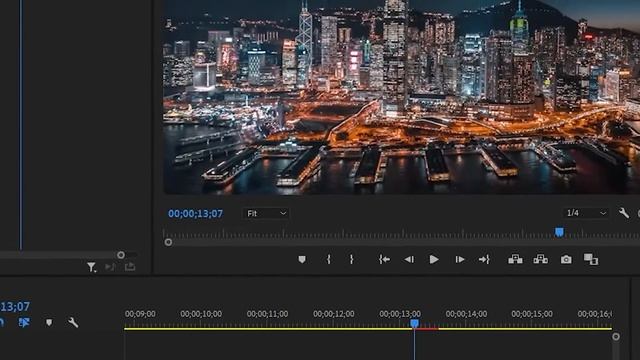Click the 00;00;14;00 mark on Timeline ruler

point(466,314)
